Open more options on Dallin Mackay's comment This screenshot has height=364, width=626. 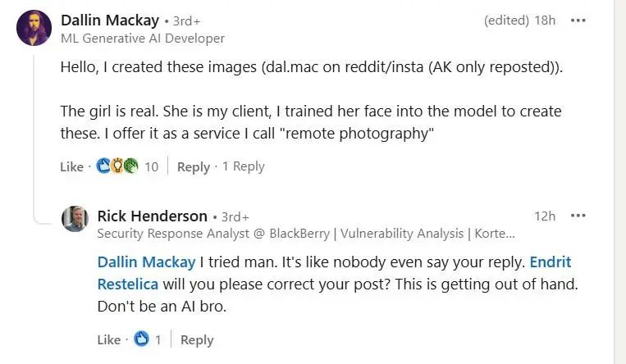tap(578, 20)
